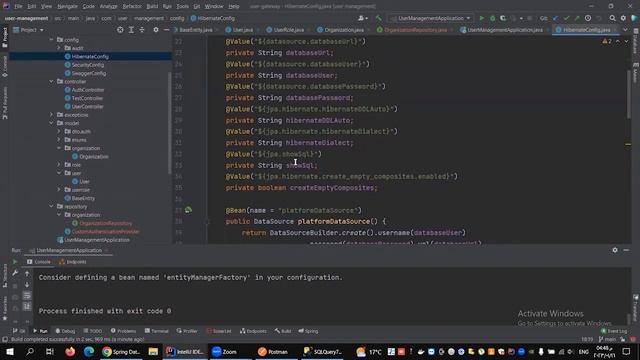Open Run panel wrench settings
640x360 pixels.
15,273
